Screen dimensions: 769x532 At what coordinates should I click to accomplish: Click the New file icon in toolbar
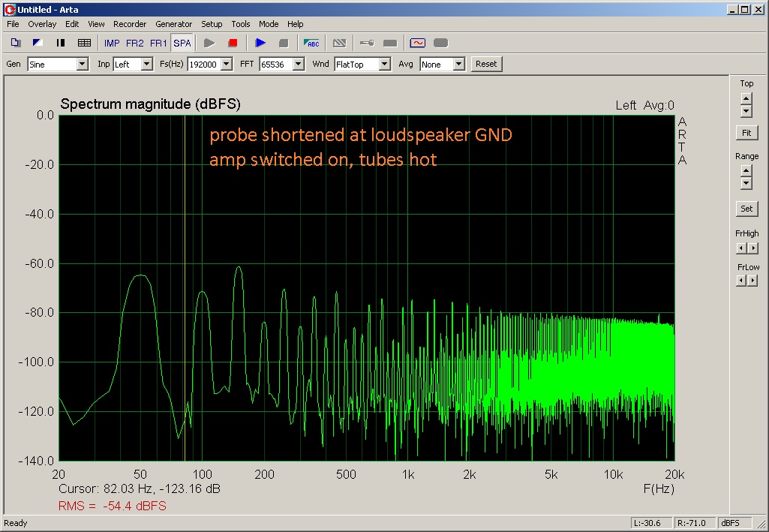[x=15, y=44]
